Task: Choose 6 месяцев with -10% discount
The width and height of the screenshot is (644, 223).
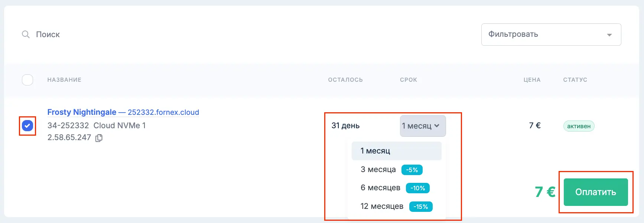Action: pos(396,188)
